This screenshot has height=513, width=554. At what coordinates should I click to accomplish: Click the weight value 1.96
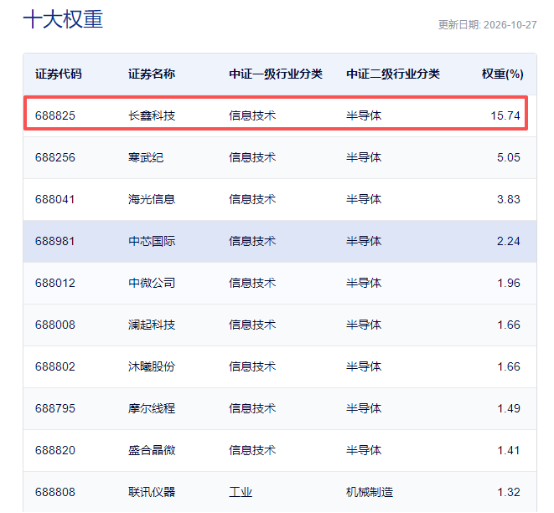(x=509, y=283)
